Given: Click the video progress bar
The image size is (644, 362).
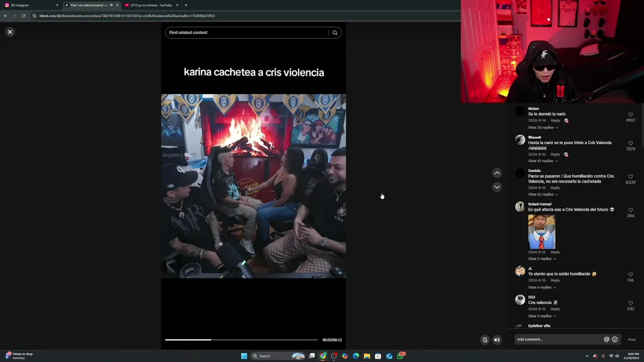Looking at the screenshot, I should 242,340.
